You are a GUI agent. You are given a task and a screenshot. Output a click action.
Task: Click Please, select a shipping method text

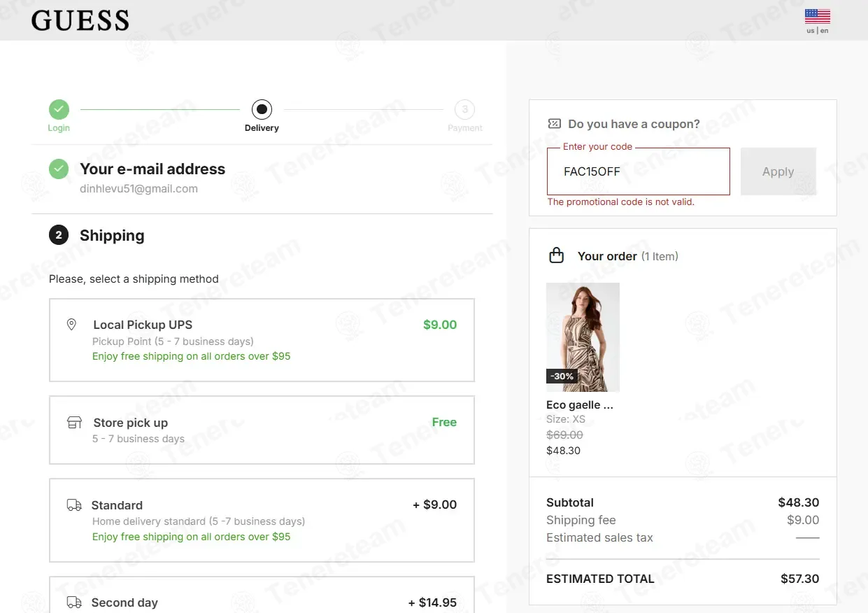click(134, 279)
